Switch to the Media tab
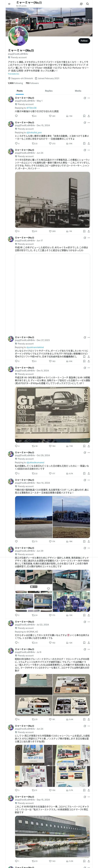This screenshot has height=868, width=98. (x=78, y=91)
